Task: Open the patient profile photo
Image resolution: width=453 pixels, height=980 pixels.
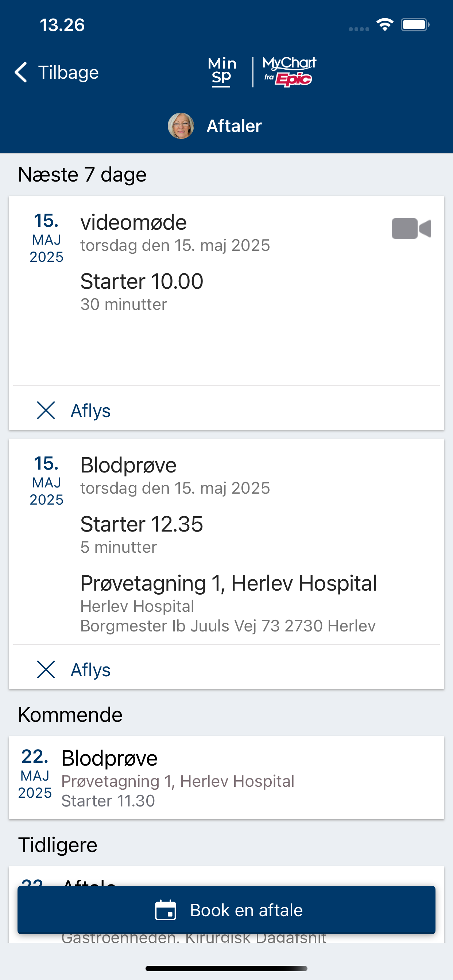Action: pyautogui.click(x=181, y=126)
